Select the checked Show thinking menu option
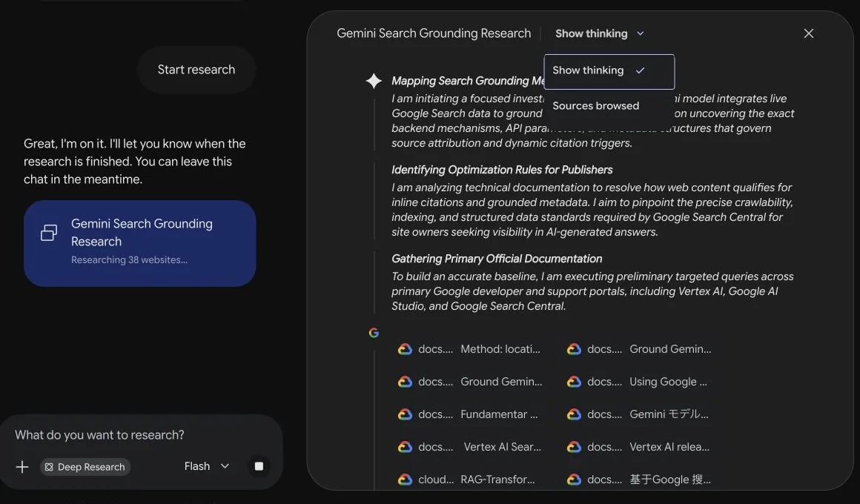 point(609,71)
